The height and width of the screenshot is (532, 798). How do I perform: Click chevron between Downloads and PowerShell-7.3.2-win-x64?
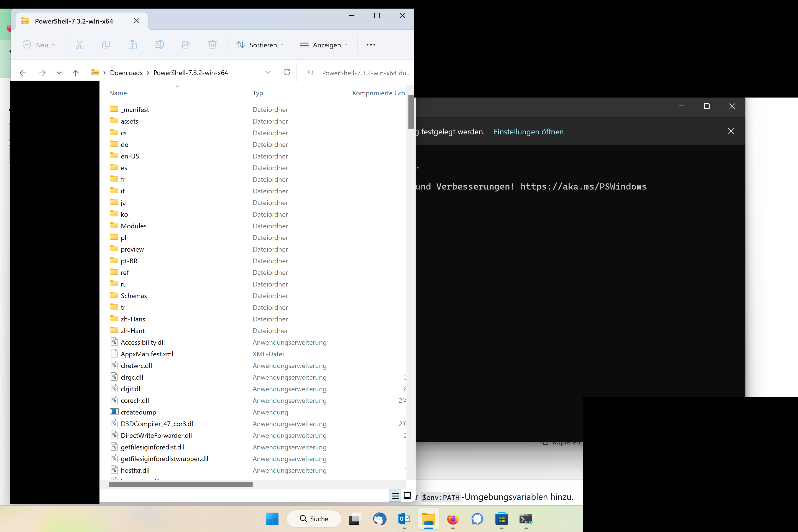[148, 73]
